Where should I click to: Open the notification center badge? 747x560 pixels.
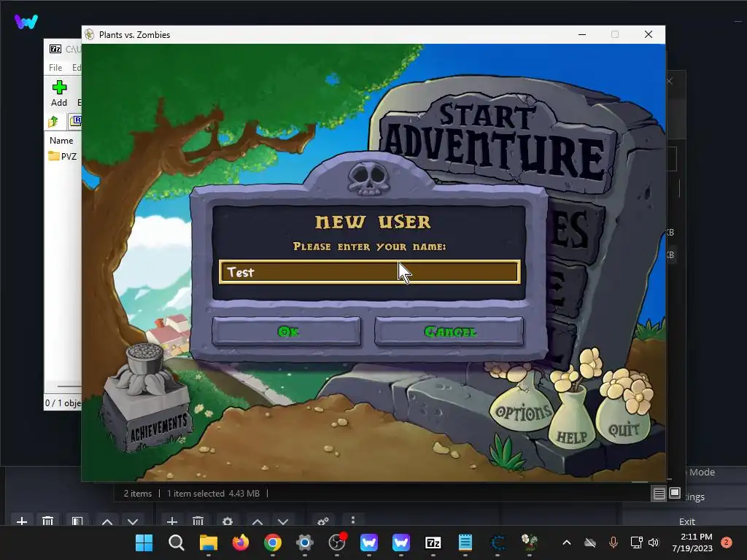pyautogui.click(x=727, y=542)
